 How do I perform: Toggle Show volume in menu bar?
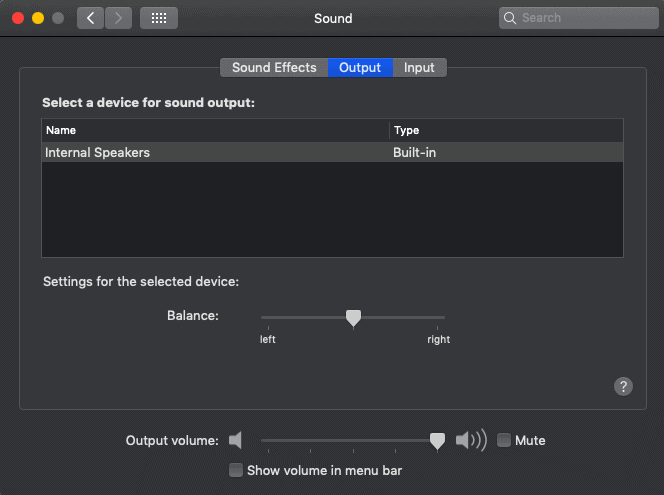[x=236, y=470]
